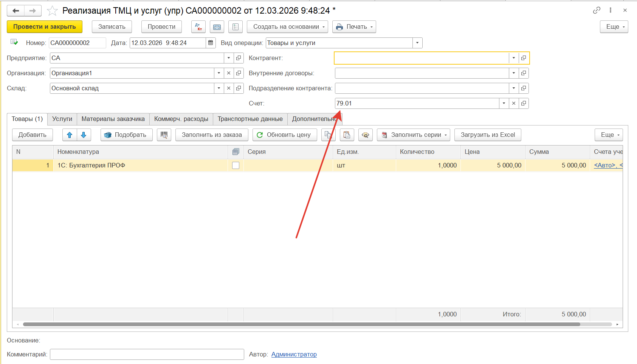This screenshot has width=637, height=364.
Task: Toggle the checkbox column header icon
Action: click(x=236, y=152)
